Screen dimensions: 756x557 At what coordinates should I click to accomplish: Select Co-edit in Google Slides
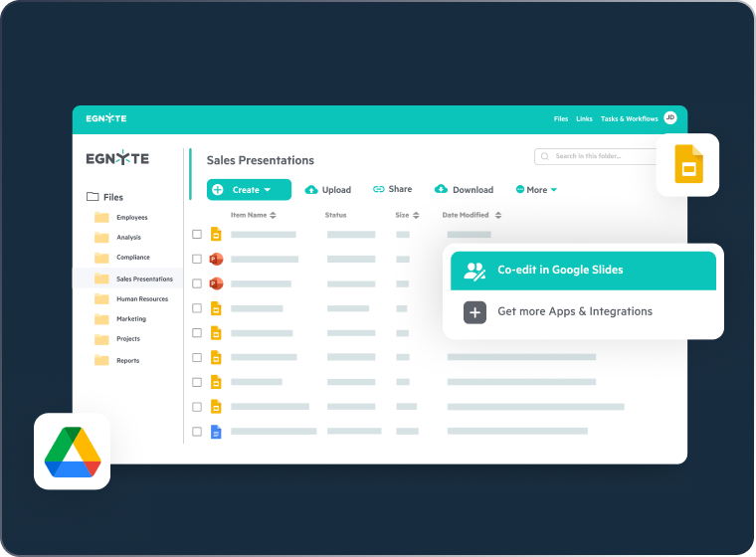point(583,271)
